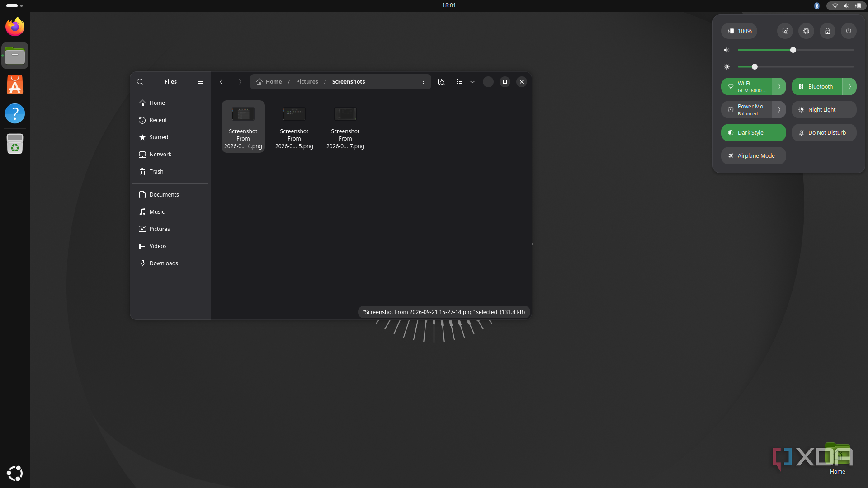Go forward with the forward arrow
The width and height of the screenshot is (868, 488).
[240, 82]
